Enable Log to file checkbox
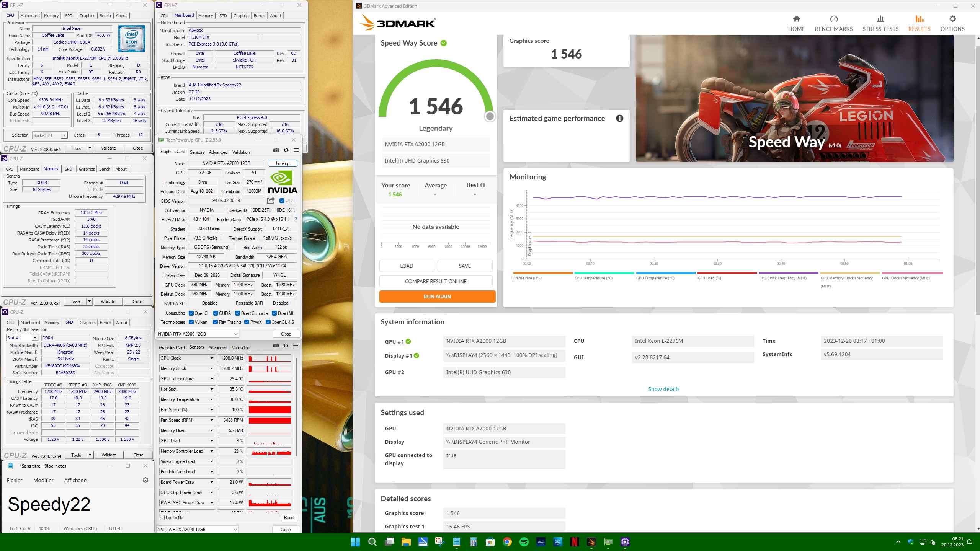Viewport: 980px width, 551px height. (x=162, y=518)
